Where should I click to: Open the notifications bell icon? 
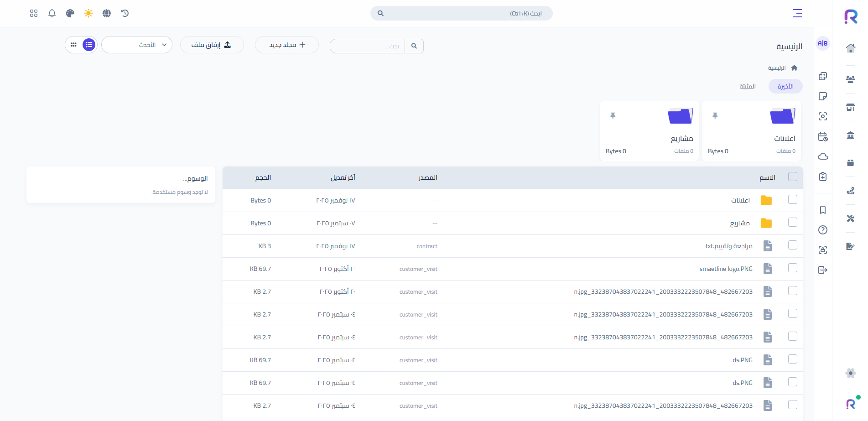click(x=52, y=13)
